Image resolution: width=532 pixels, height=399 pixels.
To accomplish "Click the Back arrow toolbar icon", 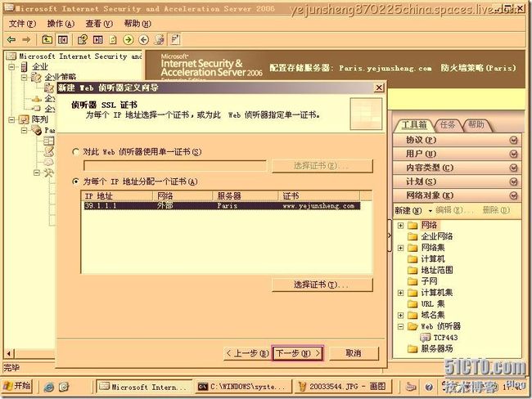I will [x=11, y=40].
